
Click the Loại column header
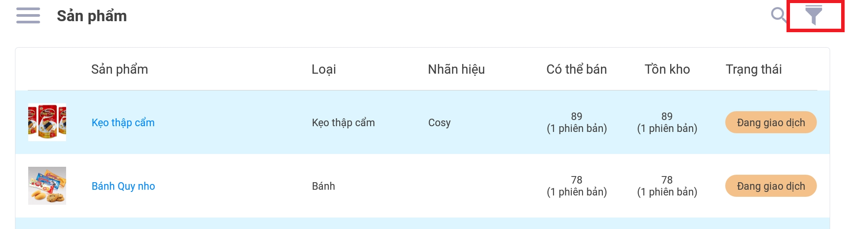tap(323, 69)
